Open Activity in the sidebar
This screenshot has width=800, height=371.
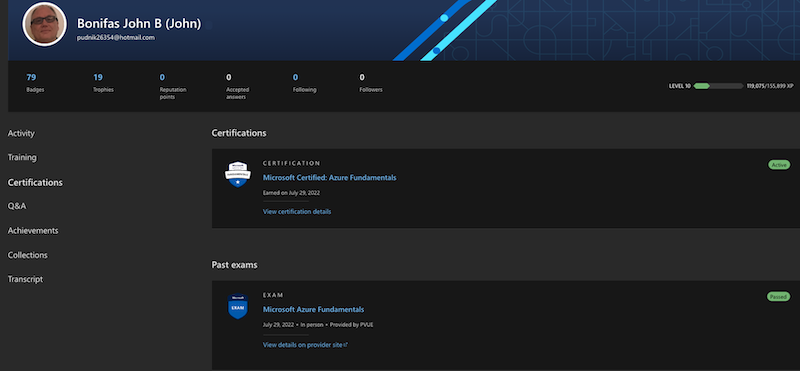(21, 133)
